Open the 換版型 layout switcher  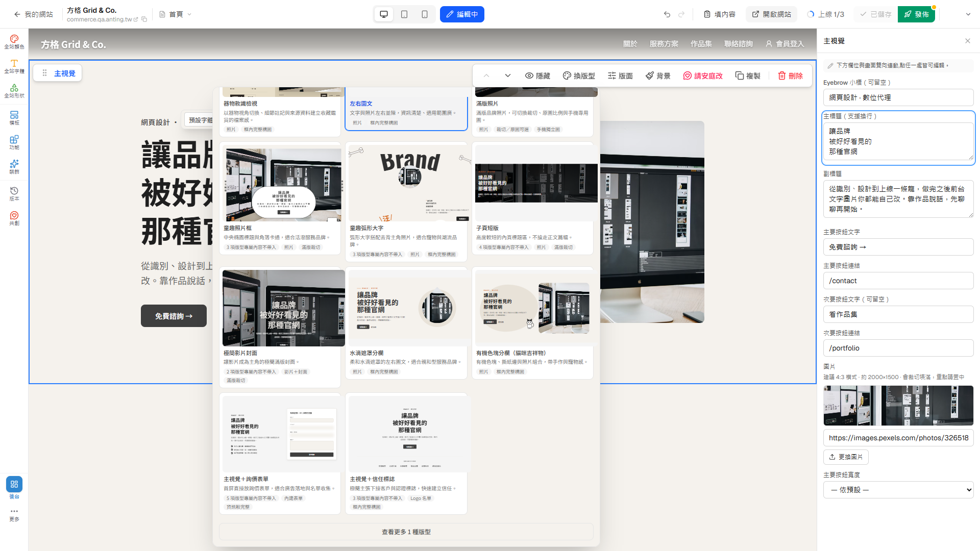point(579,76)
